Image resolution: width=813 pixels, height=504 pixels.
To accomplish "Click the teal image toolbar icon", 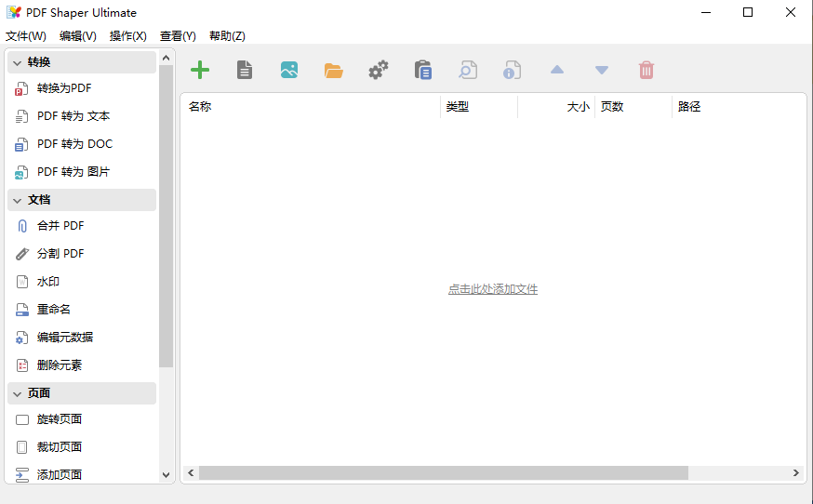I will pos(289,70).
